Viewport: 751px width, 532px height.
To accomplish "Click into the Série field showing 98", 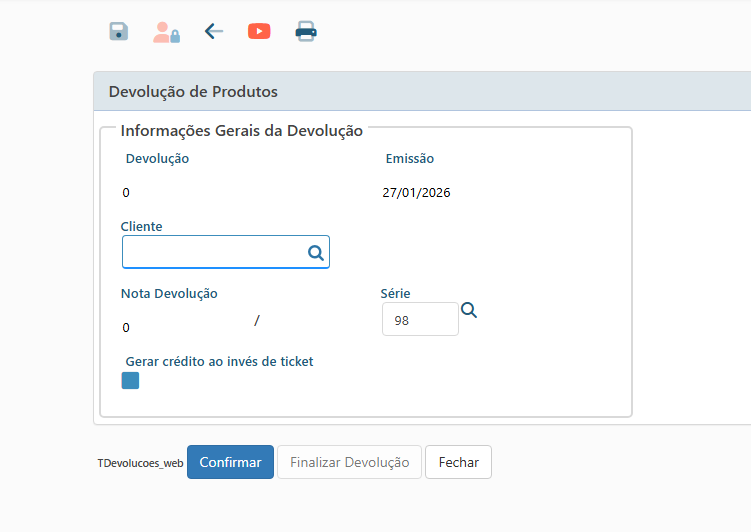I will click(x=419, y=320).
